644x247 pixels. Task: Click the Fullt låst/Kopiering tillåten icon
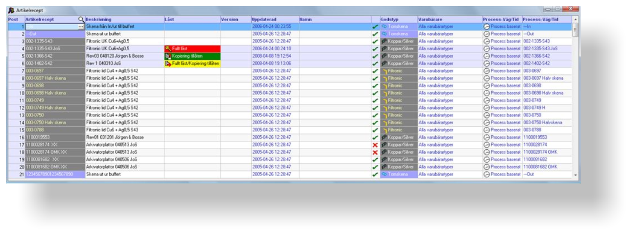[x=168, y=63]
